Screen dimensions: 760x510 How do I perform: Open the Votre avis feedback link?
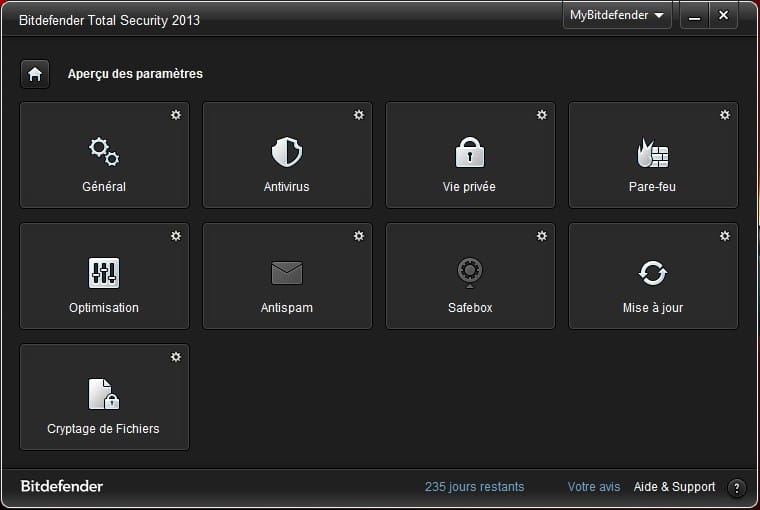594,487
